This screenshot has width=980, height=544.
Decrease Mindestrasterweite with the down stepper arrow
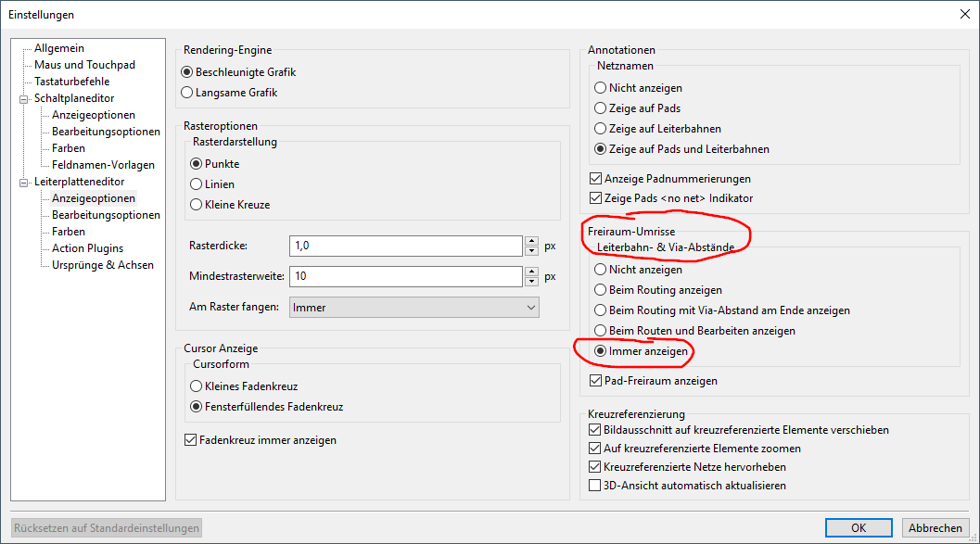coord(531,282)
